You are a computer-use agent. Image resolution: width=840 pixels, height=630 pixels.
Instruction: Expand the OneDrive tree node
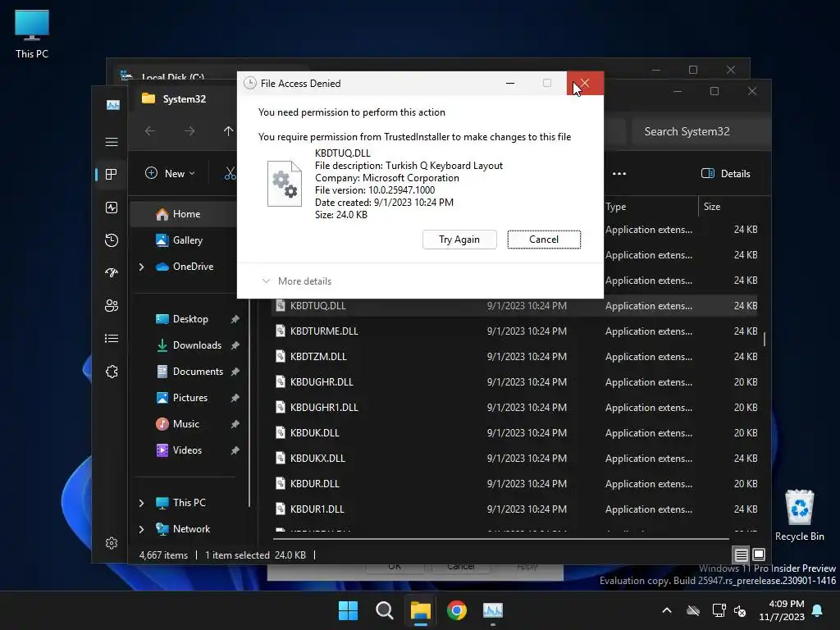pyautogui.click(x=141, y=267)
